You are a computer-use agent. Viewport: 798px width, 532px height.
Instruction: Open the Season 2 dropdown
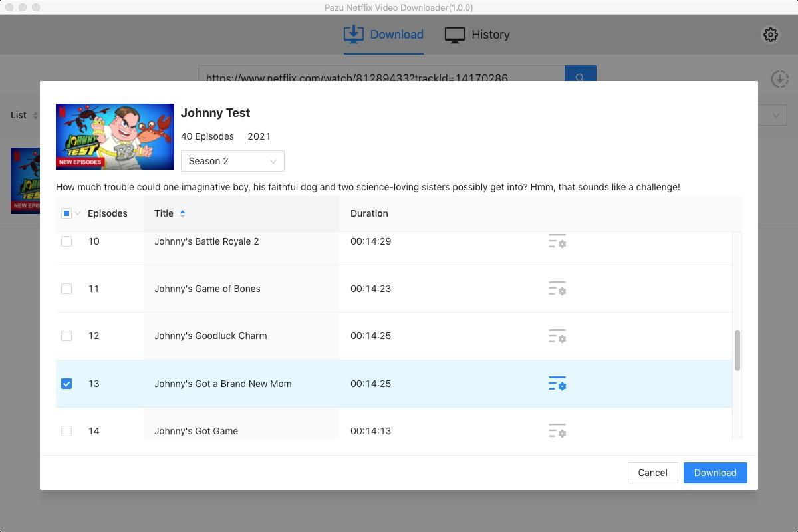(232, 161)
